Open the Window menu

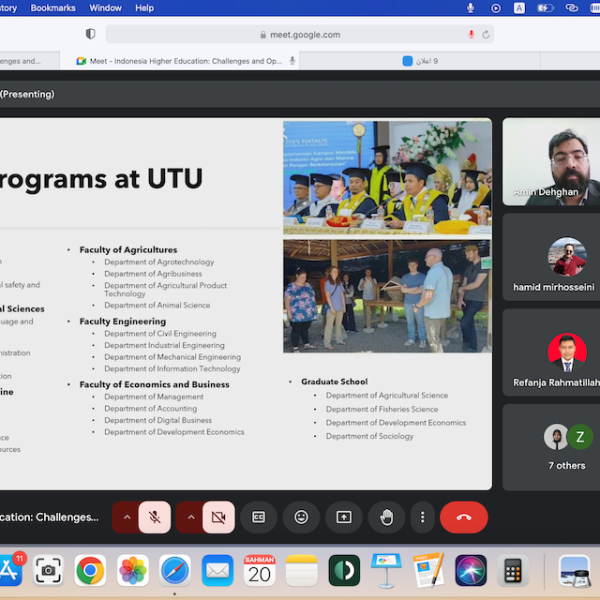106,8
